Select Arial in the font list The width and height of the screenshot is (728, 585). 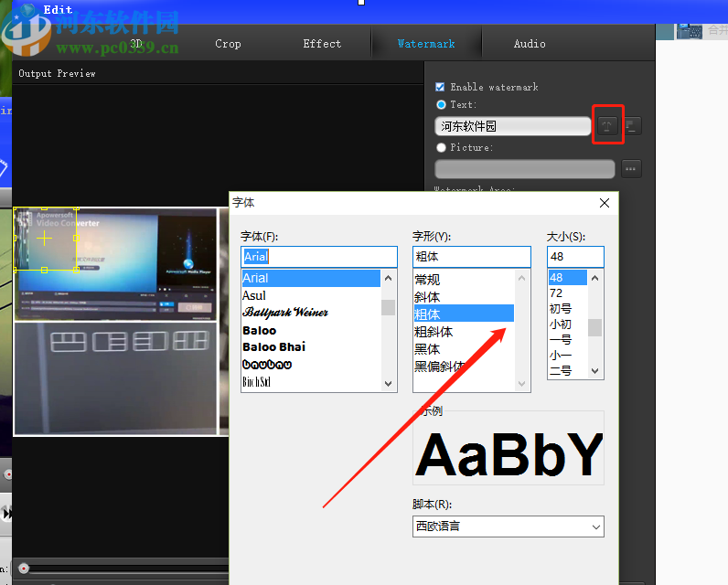[311, 278]
